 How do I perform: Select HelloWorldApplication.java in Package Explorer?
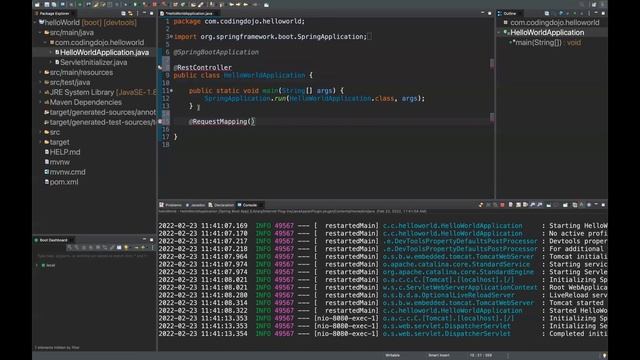pyautogui.click(x=104, y=52)
